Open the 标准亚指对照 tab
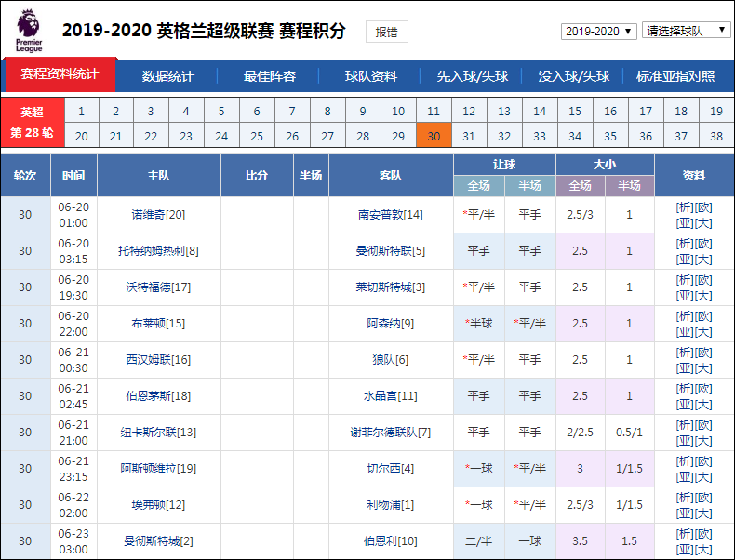Screen dimensions: 735x560 [x=675, y=76]
